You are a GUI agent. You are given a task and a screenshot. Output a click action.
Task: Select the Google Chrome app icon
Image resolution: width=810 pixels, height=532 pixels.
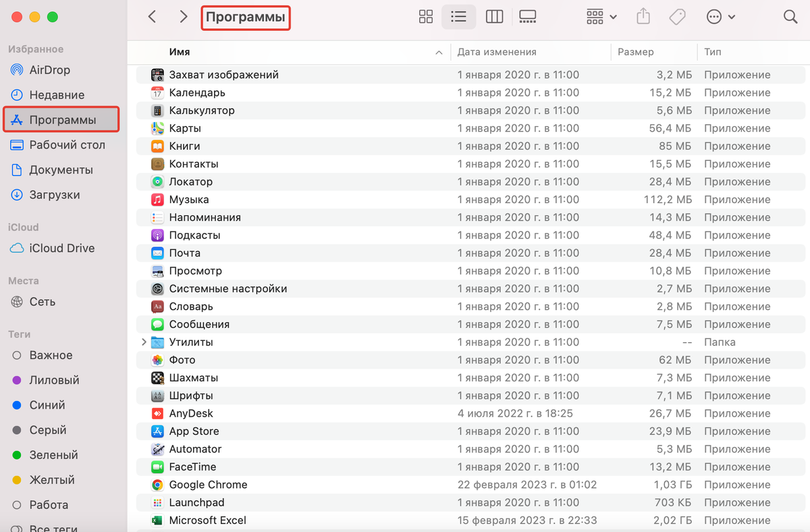[x=157, y=485]
